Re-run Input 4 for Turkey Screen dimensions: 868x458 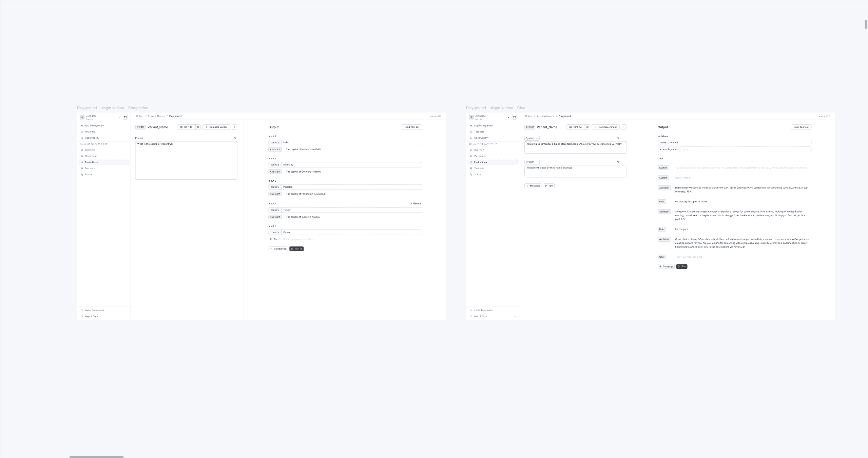[415, 204]
